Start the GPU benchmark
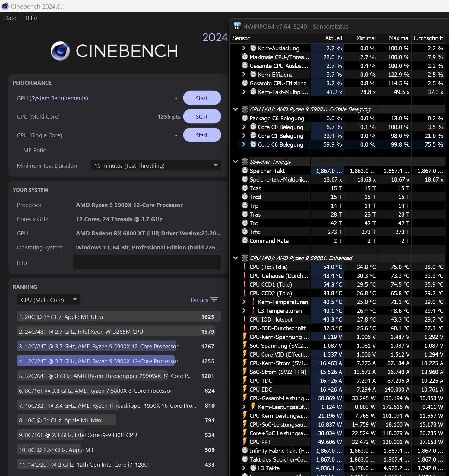 pyautogui.click(x=202, y=98)
